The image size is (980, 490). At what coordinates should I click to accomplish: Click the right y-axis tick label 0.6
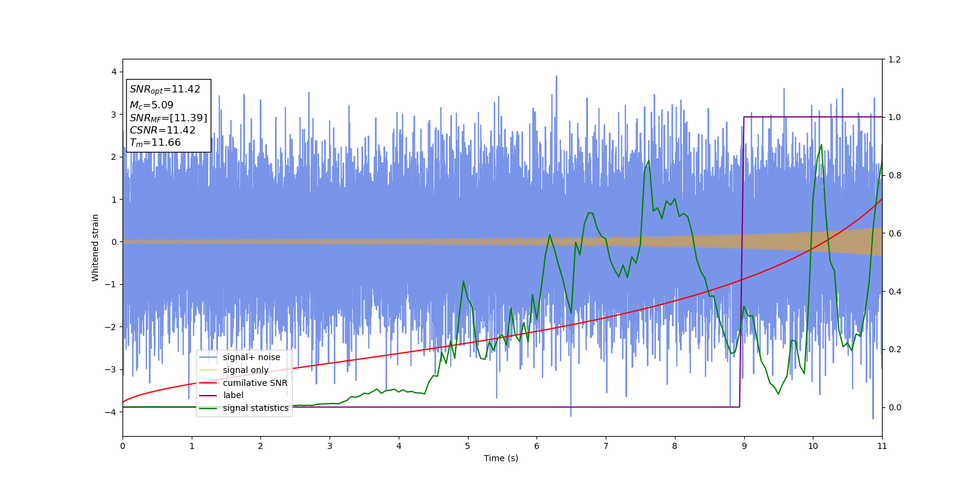point(895,233)
